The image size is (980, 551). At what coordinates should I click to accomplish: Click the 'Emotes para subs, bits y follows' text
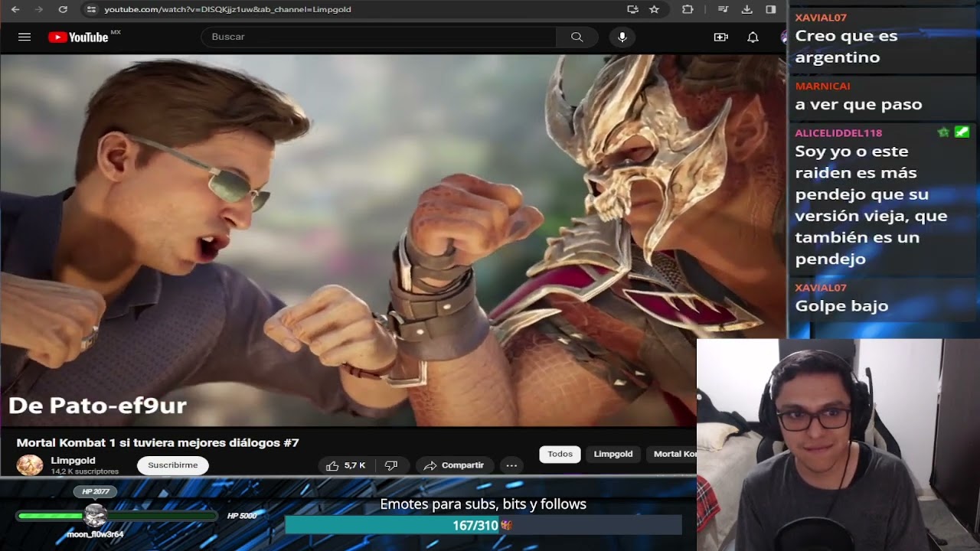point(483,504)
